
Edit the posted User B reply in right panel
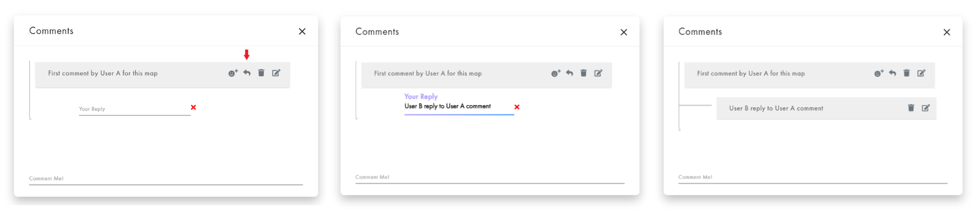pyautogui.click(x=925, y=108)
